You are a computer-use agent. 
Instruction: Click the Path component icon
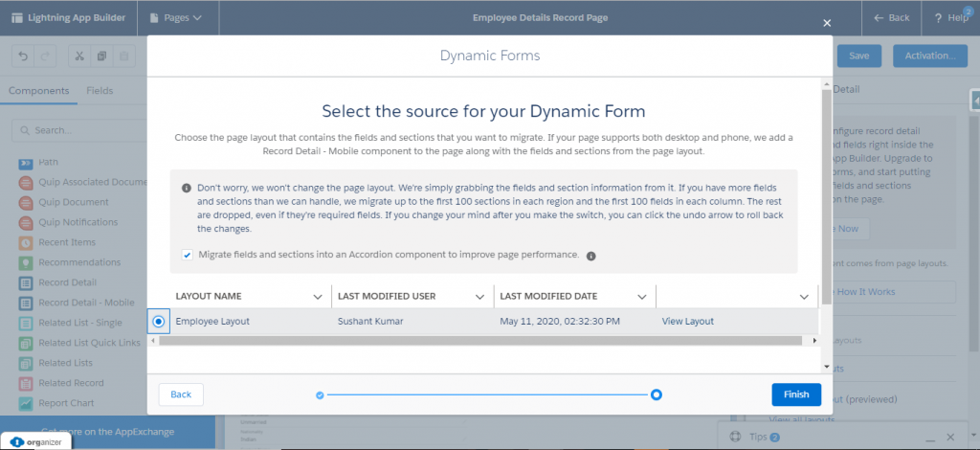26,164
